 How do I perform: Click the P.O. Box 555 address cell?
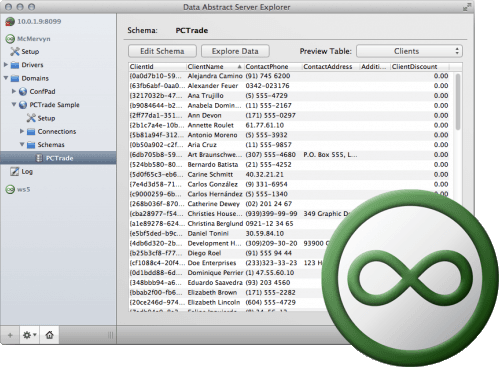tap(330, 155)
